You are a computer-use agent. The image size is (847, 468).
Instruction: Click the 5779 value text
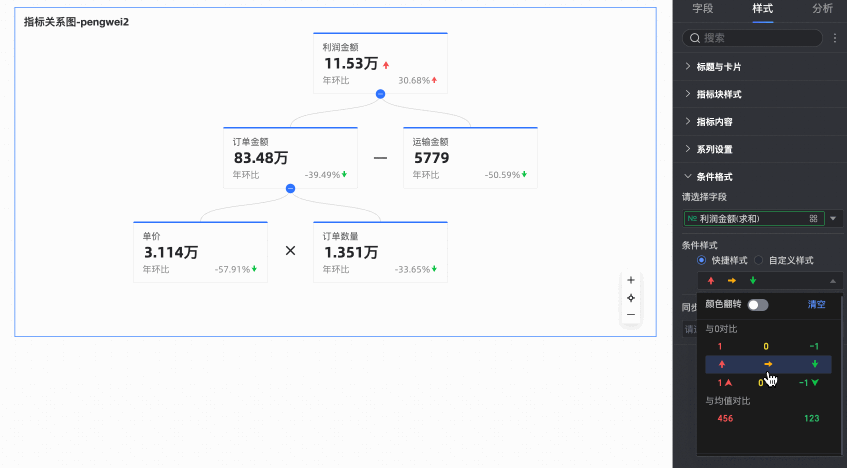pos(432,158)
